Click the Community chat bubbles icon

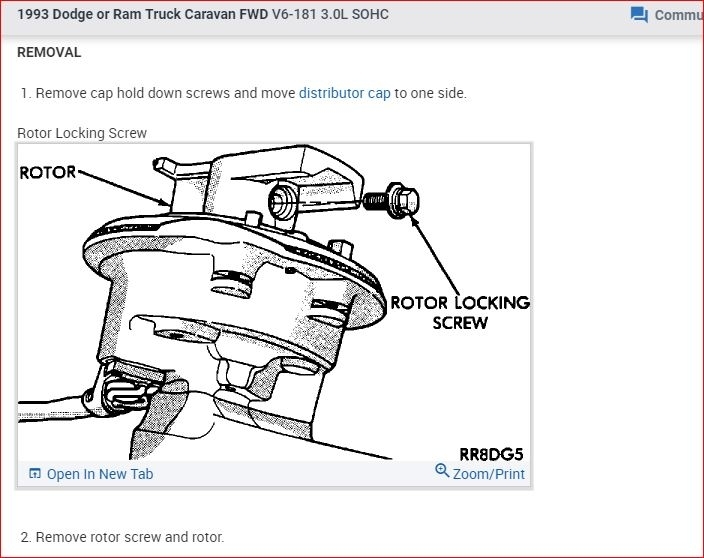[639, 15]
